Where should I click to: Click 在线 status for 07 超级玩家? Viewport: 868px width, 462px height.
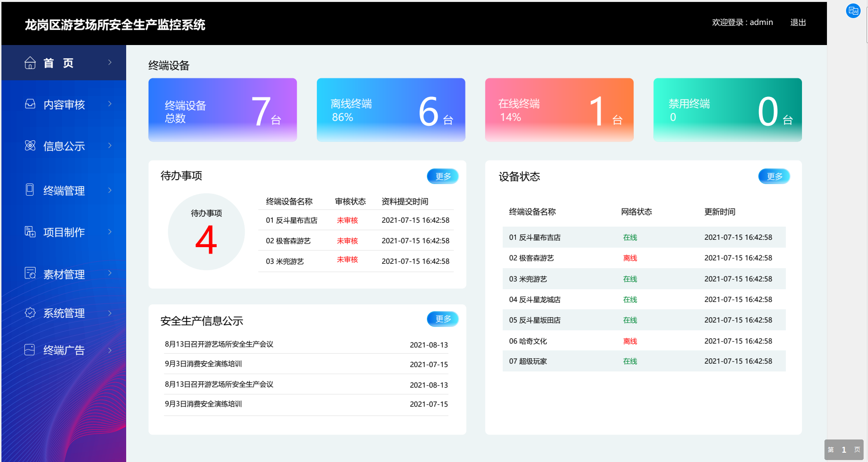630,361
